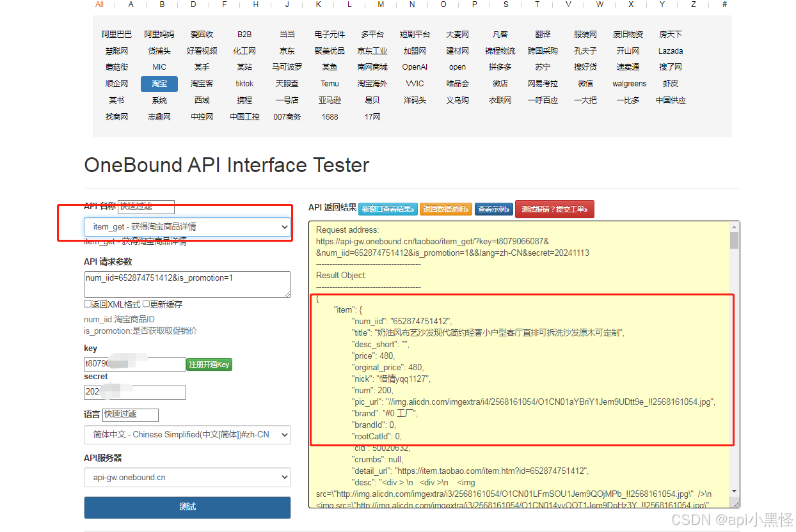Focus the language quick filter field

point(130,414)
